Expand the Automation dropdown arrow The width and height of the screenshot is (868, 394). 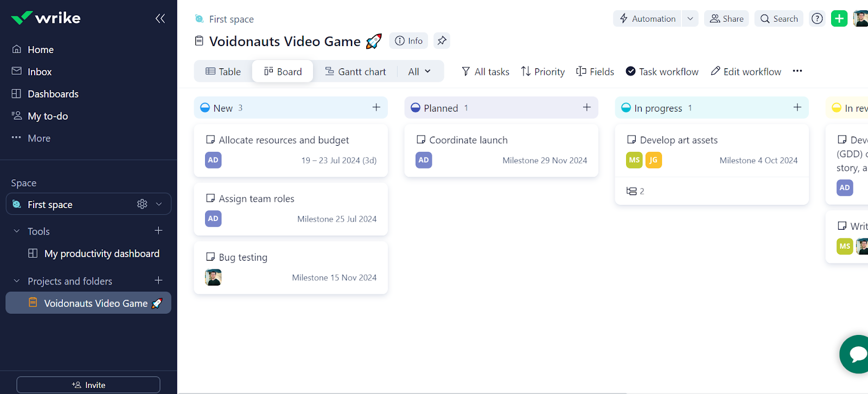click(x=690, y=18)
